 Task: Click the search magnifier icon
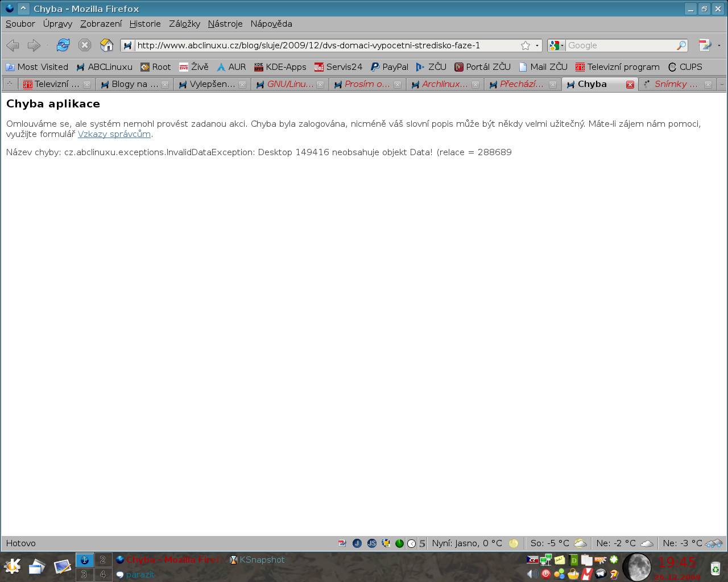(x=681, y=45)
